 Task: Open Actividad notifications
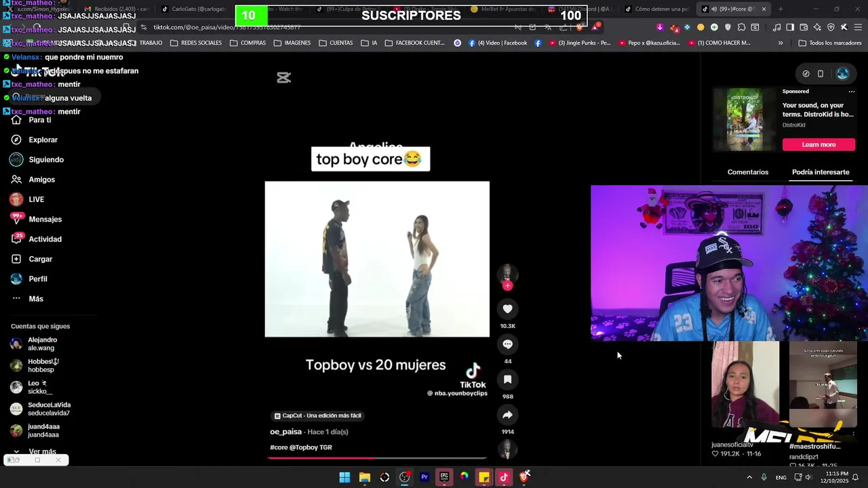[37, 239]
